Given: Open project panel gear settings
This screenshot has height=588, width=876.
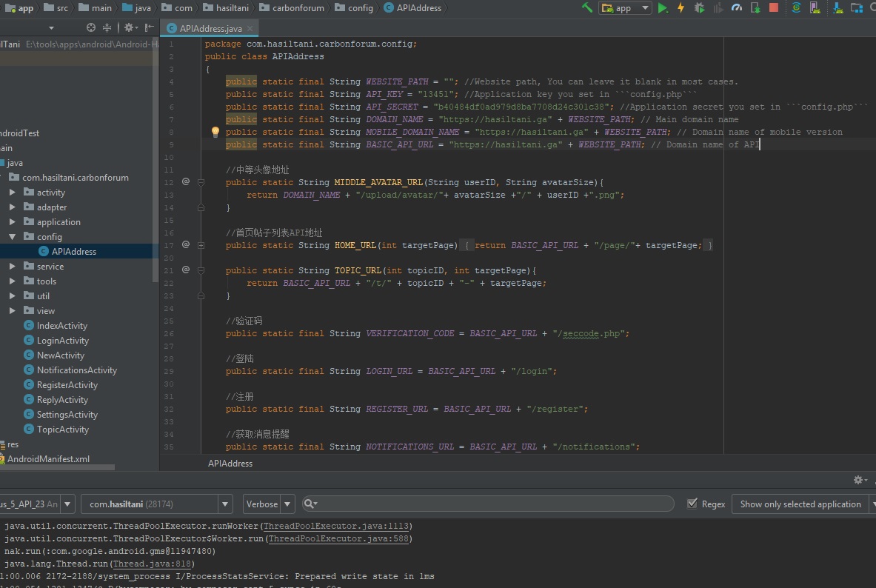Looking at the screenshot, I should 130,27.
